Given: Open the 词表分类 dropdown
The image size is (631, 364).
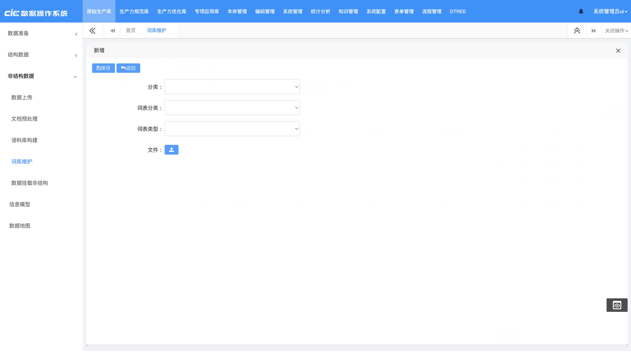Looking at the screenshot, I should (232, 108).
